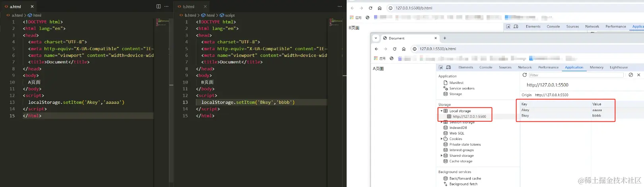The width and height of the screenshot is (644, 187).
Task: Clear all local storage entries
Action: (x=630, y=75)
